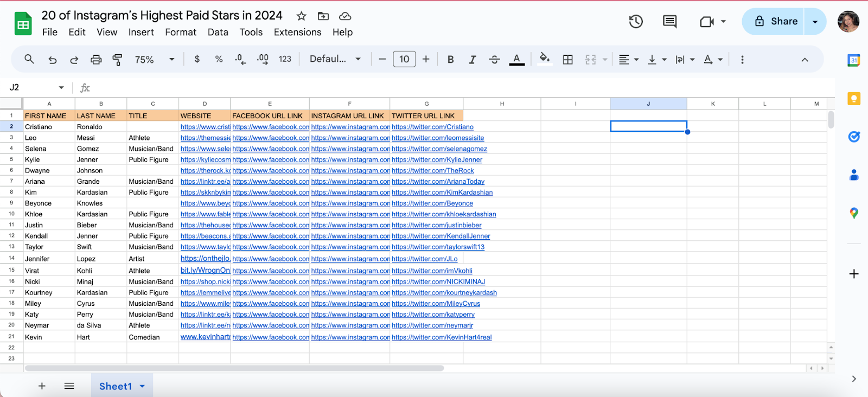Open the File menu
The image size is (868, 397).
click(50, 32)
